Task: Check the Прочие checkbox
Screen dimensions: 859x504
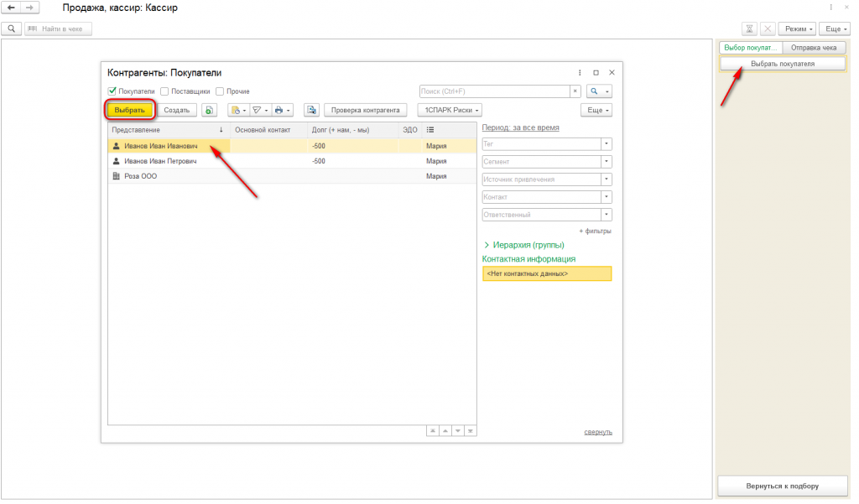Action: 220,91
